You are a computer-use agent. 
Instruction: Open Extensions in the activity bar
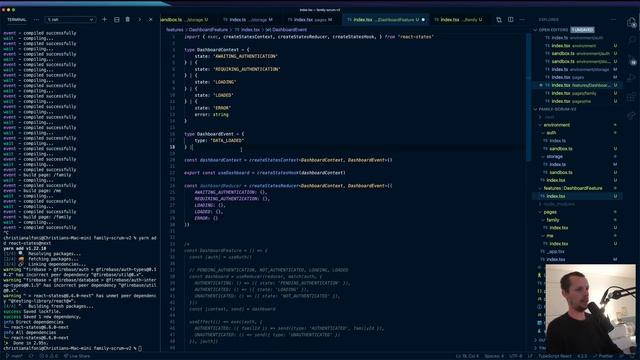[x=632, y=97]
